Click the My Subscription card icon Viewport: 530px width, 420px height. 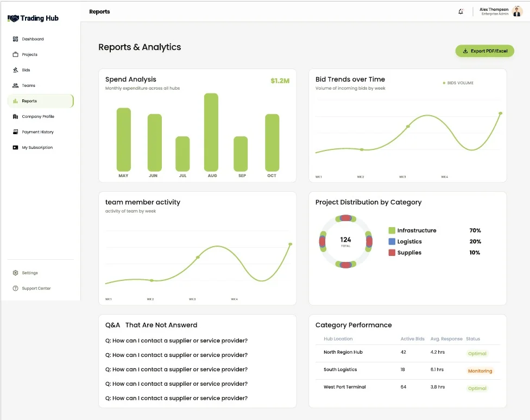click(x=15, y=147)
